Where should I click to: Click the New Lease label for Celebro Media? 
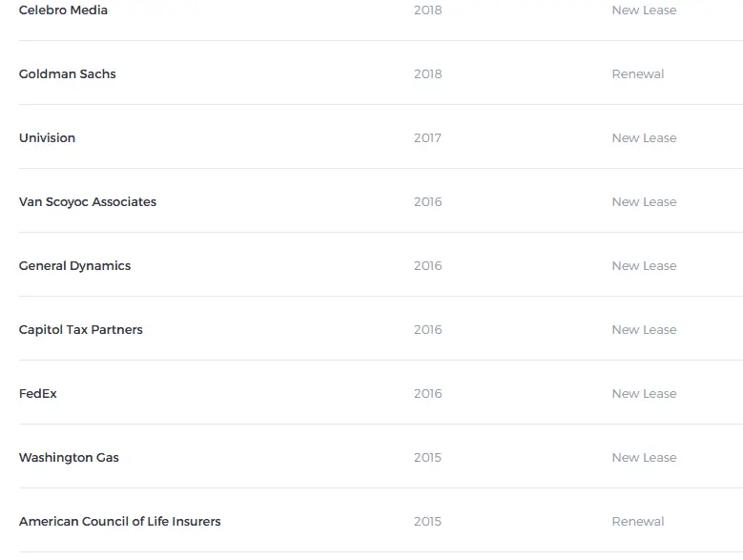(x=644, y=10)
